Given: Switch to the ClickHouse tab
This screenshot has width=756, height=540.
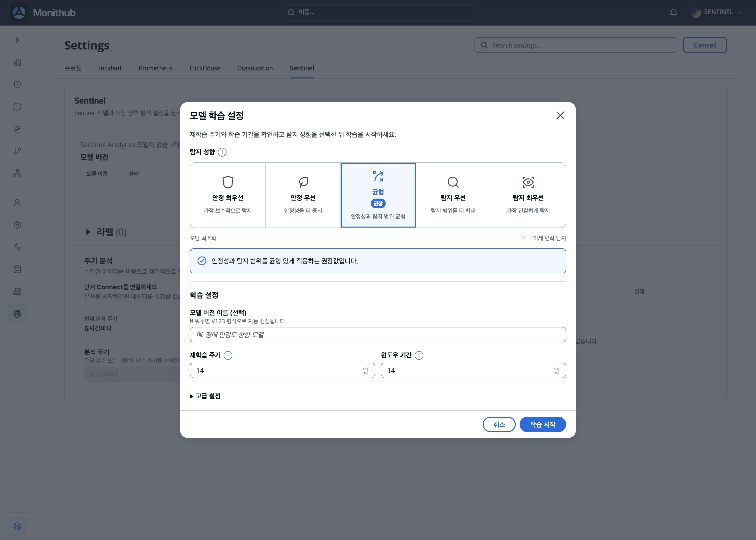Looking at the screenshot, I should coord(205,68).
